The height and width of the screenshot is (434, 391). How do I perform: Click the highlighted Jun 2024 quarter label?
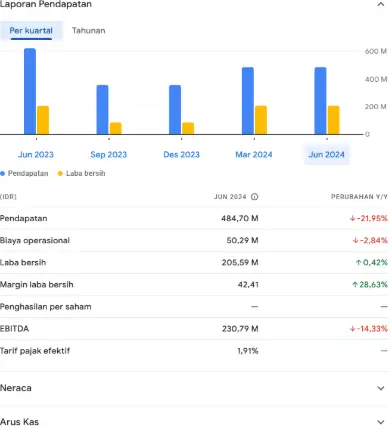tap(327, 155)
